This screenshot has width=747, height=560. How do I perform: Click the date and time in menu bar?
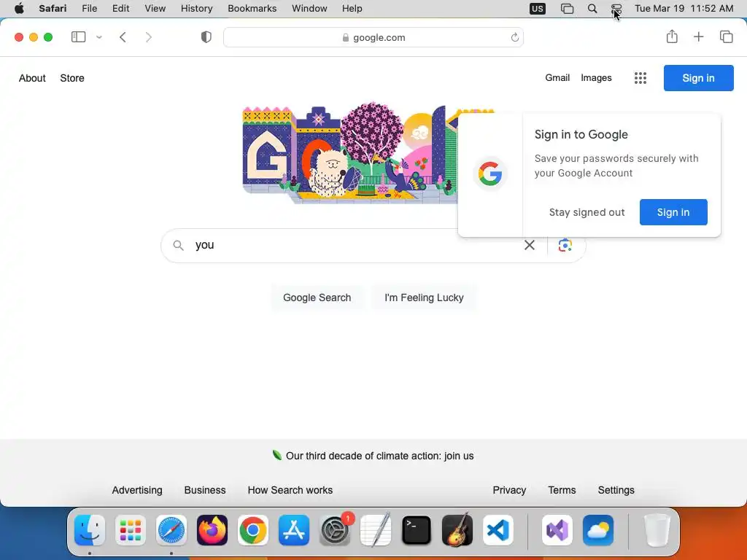click(x=684, y=9)
